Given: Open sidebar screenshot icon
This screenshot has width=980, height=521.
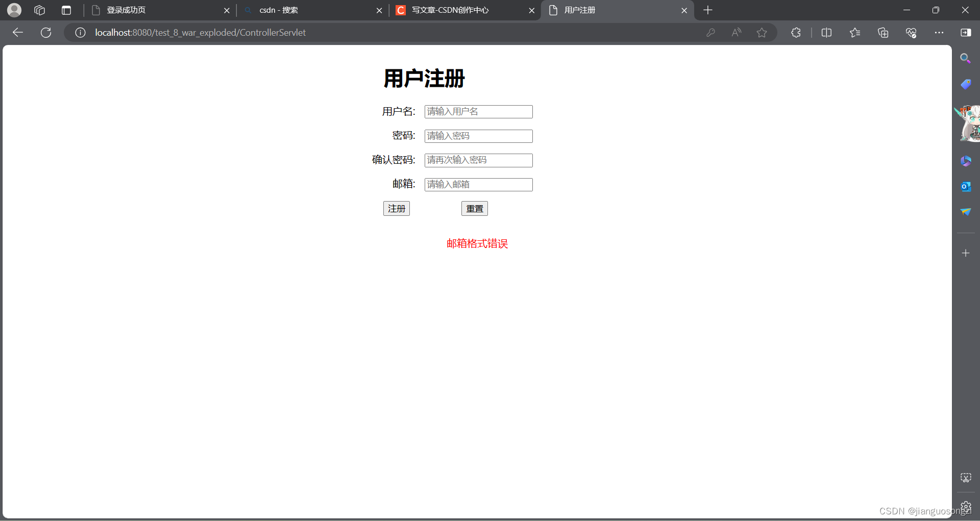Looking at the screenshot, I should click(966, 478).
